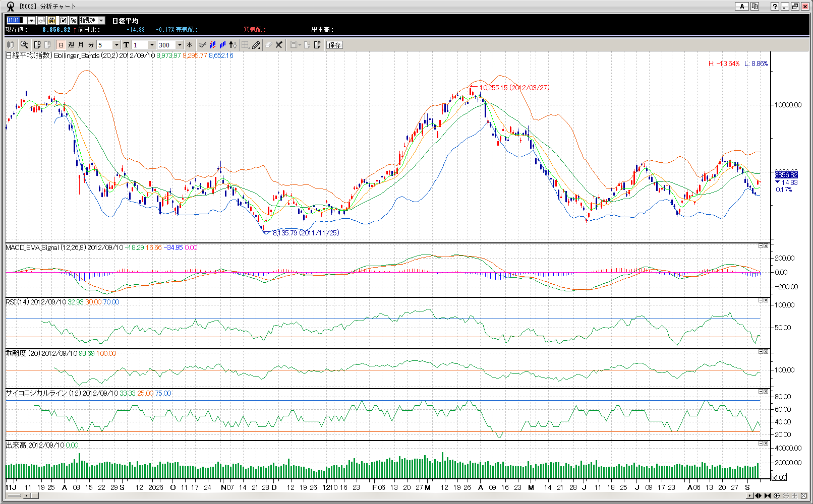
Task: Click the eraser tool icon
Action: (x=268, y=45)
